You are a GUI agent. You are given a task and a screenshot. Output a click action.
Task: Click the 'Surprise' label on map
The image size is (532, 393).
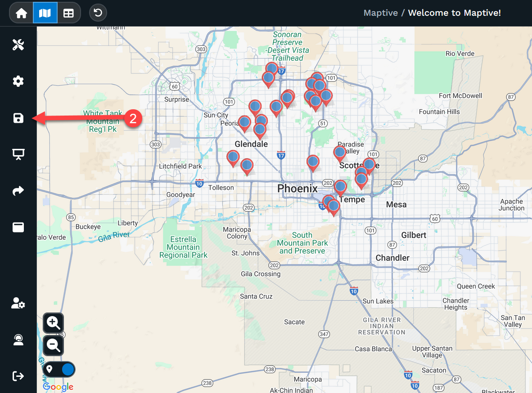click(x=176, y=99)
